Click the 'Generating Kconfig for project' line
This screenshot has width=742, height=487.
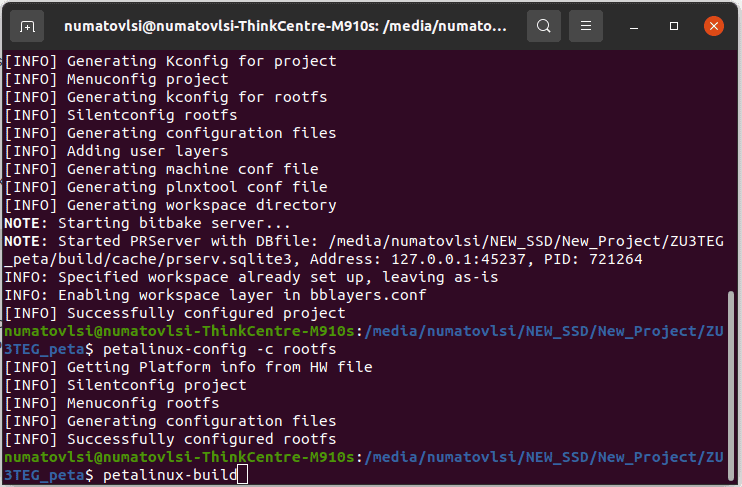[170, 61]
